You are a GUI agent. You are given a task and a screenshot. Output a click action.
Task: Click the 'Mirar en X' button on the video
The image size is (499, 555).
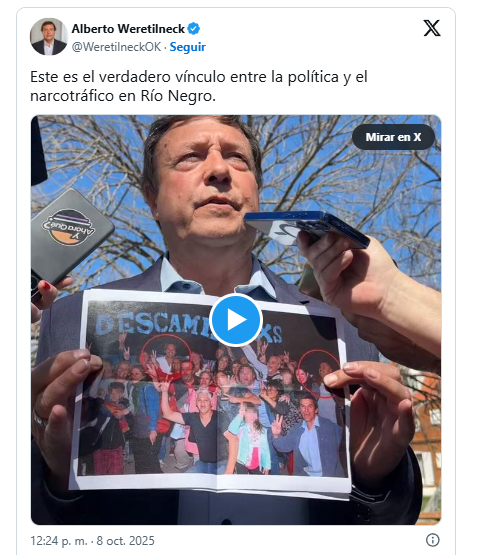click(393, 137)
